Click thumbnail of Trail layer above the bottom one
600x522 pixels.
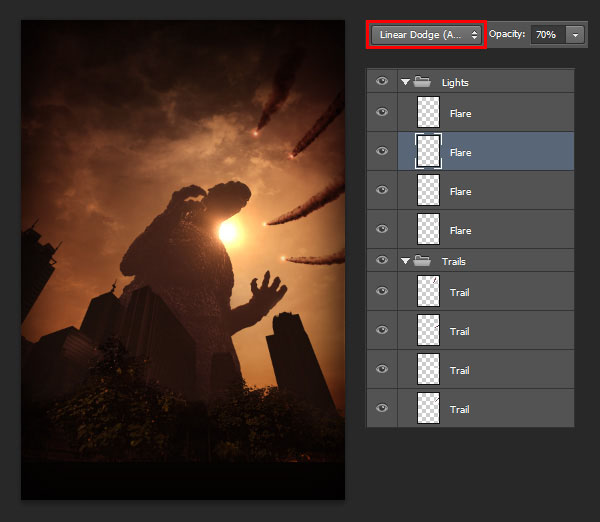click(428, 369)
